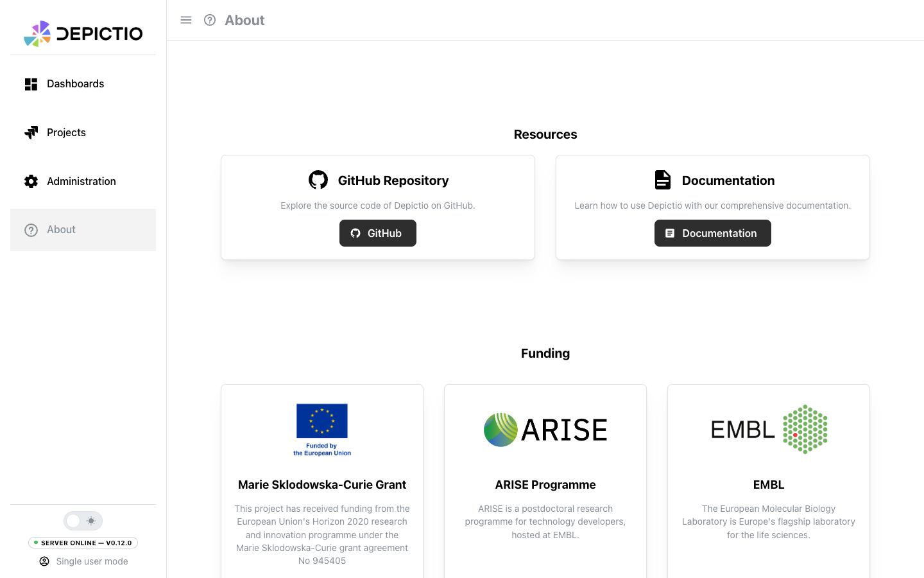Screen dimensions: 924x578
Task: Click the ARISE Programme title
Action: (x=545, y=485)
